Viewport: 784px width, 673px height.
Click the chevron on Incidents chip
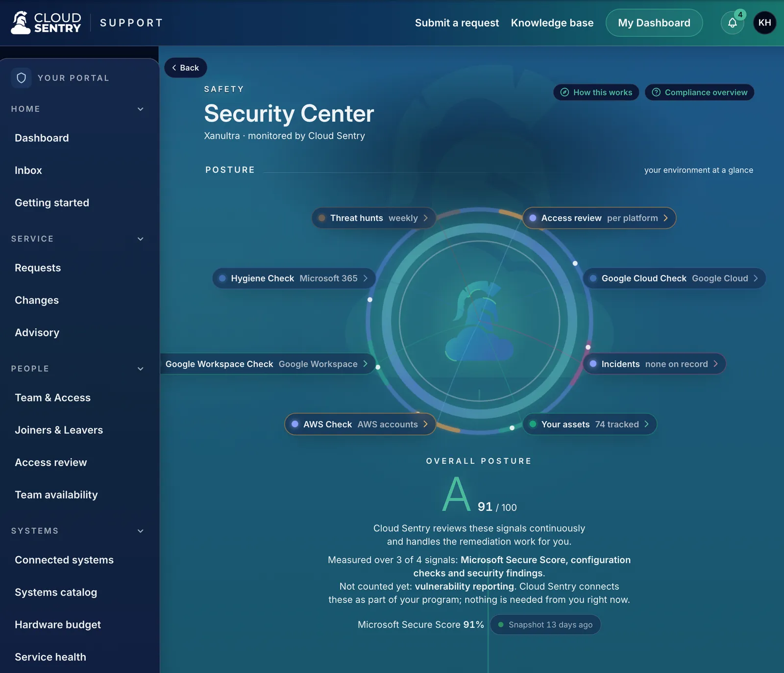tap(715, 364)
